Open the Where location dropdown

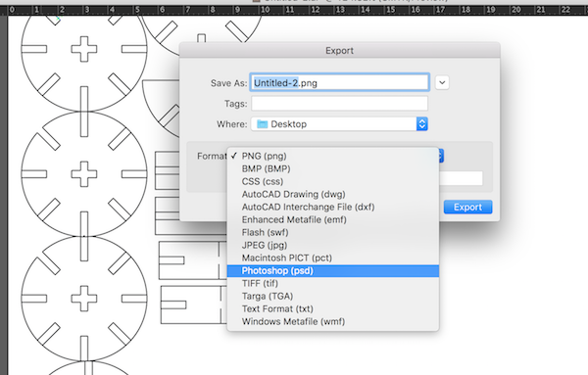pos(339,124)
